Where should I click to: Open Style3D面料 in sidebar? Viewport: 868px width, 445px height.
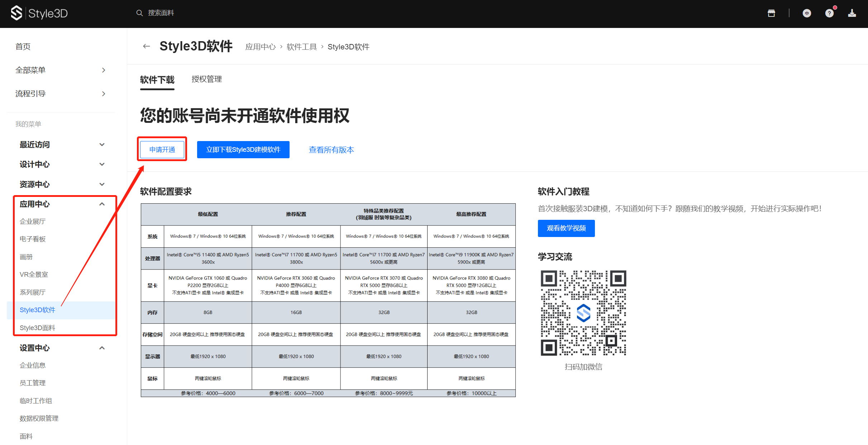pyautogui.click(x=37, y=328)
